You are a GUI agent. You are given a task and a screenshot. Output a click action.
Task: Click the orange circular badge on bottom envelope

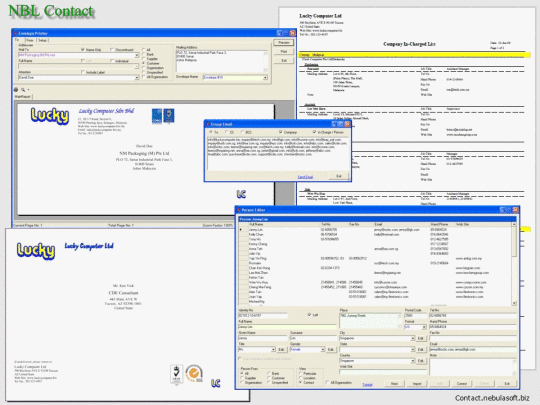click(x=194, y=373)
